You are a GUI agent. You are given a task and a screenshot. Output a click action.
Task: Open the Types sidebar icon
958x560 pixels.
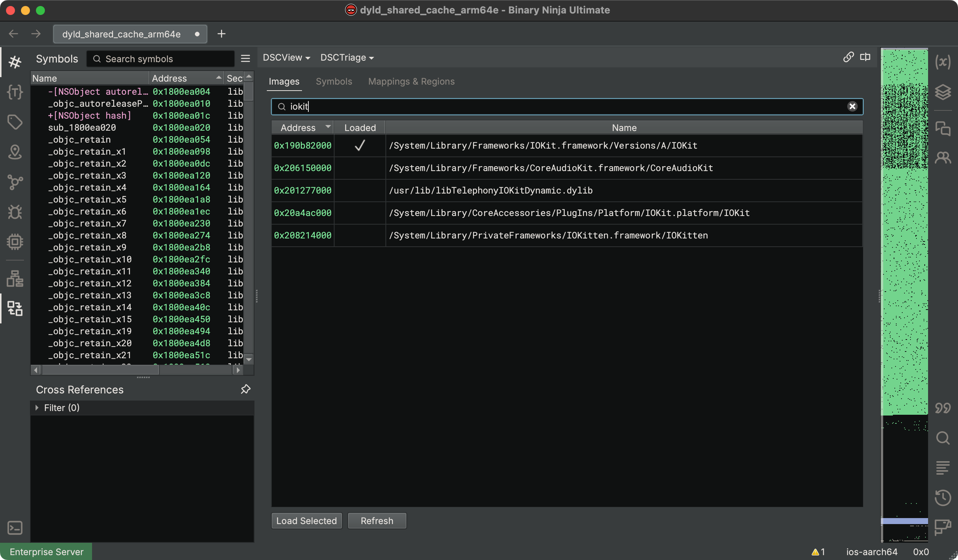coord(15,92)
